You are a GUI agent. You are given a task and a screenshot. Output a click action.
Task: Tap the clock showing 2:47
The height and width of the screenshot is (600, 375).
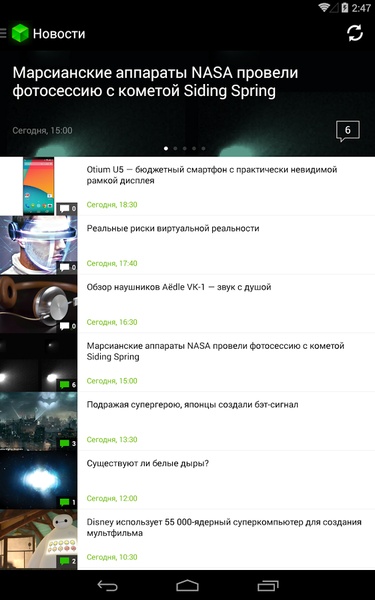coord(361,7)
